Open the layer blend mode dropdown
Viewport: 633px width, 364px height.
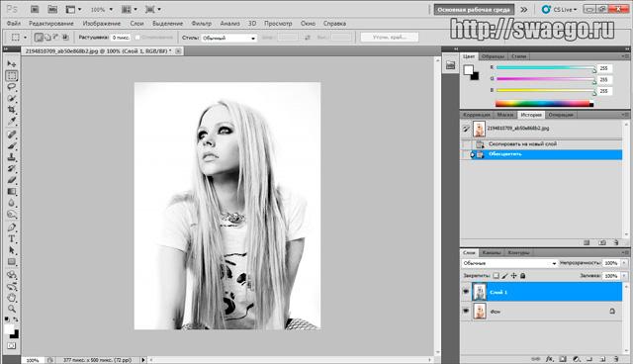(509, 263)
